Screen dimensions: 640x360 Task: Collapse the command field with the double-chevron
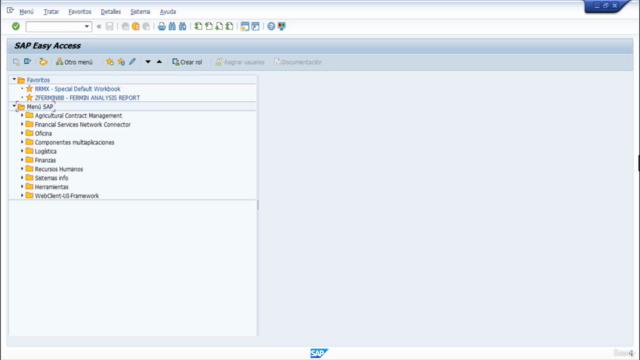click(99, 27)
